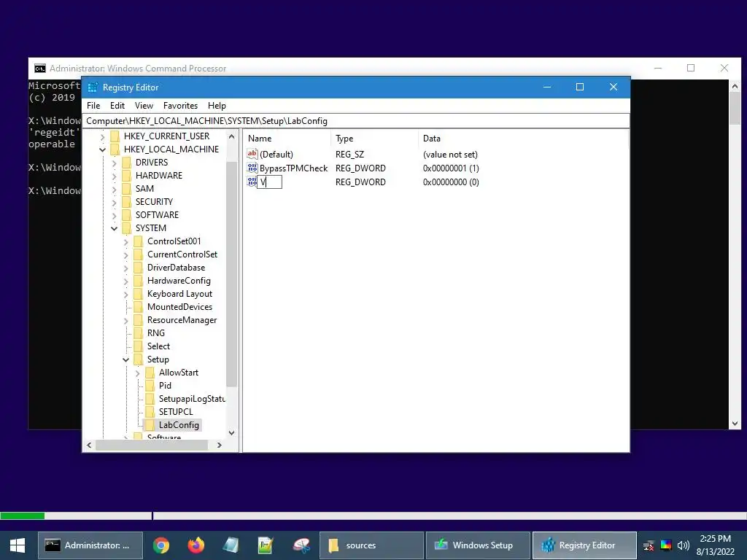The width and height of the screenshot is (747, 560).
Task: Click the Pid folder icon
Action: click(150, 386)
